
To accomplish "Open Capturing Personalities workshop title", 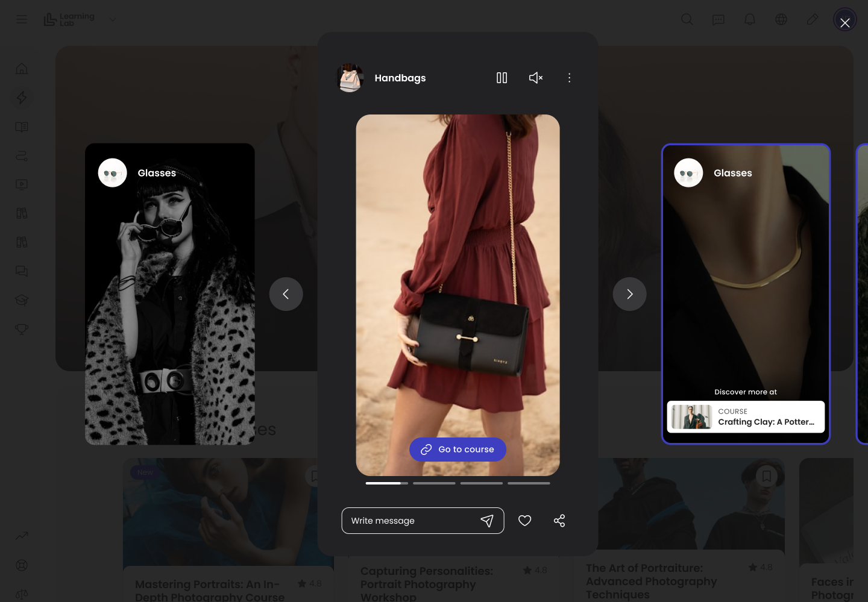I will (x=427, y=583).
